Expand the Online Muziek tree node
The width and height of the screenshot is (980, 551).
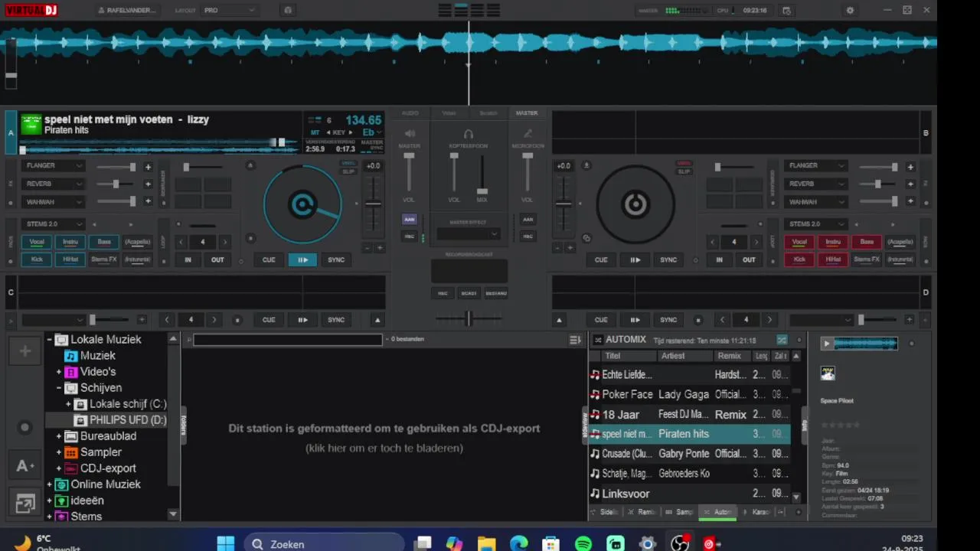coord(50,484)
